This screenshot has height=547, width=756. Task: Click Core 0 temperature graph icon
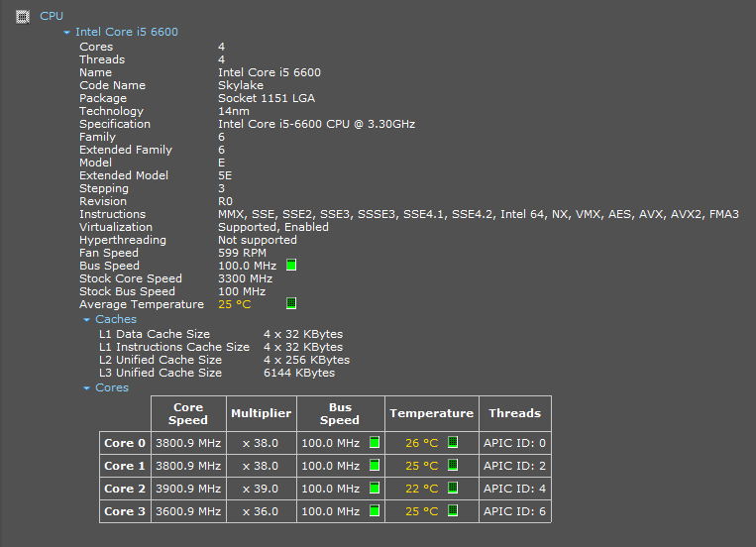pyautogui.click(x=453, y=442)
